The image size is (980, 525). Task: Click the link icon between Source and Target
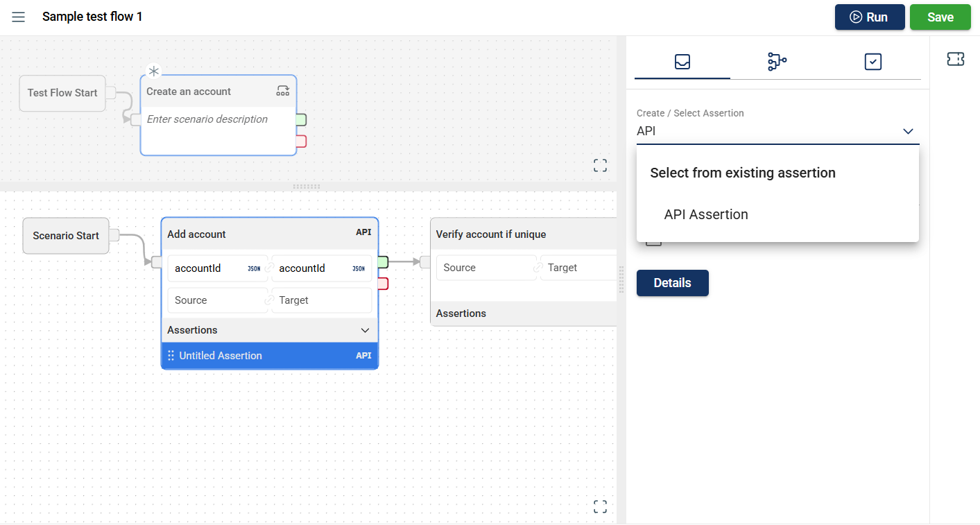click(x=269, y=300)
